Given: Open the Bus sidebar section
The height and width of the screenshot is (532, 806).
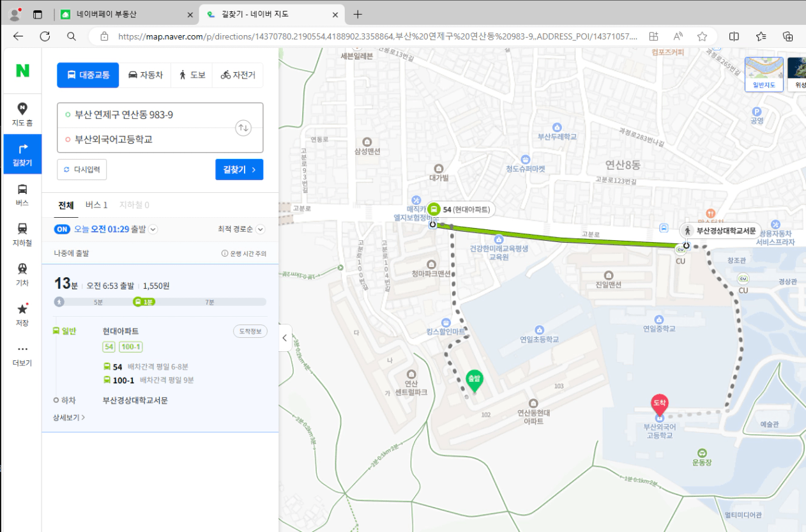Looking at the screenshot, I should pyautogui.click(x=22, y=194).
